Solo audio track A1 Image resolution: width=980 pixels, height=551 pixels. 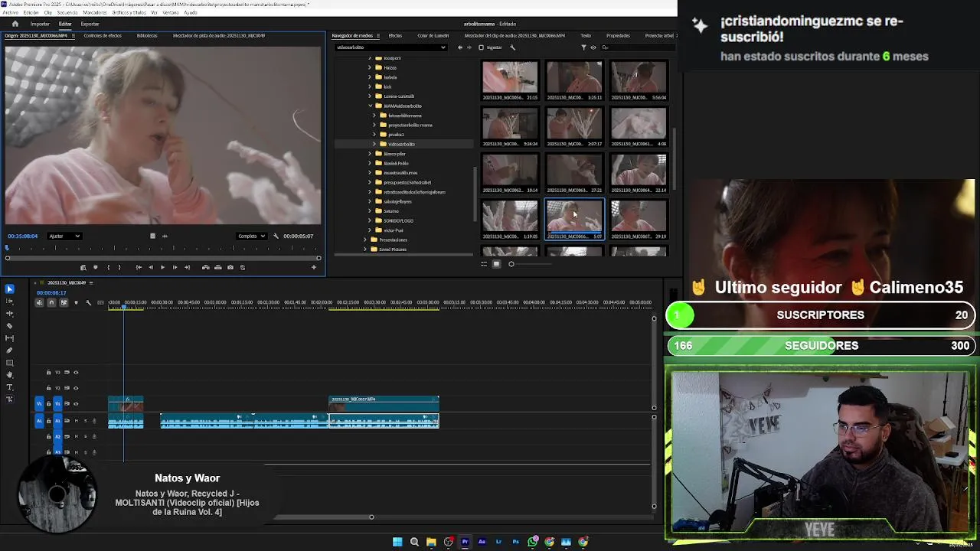pos(85,421)
